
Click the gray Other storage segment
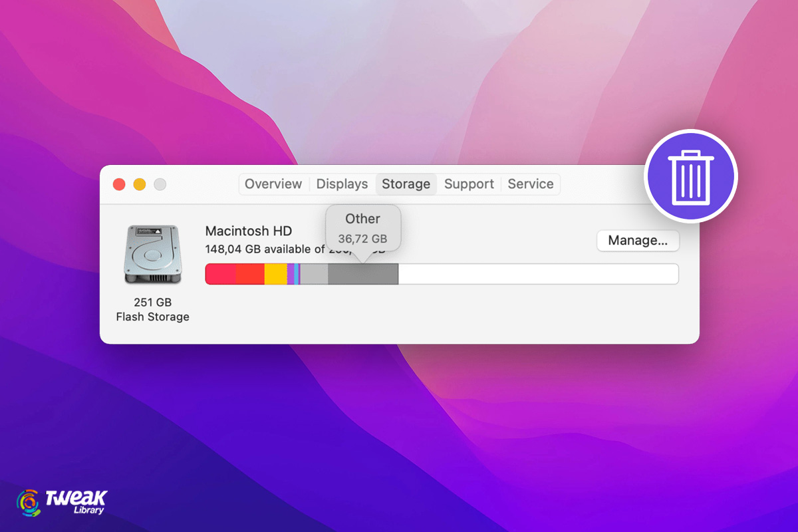(x=362, y=273)
